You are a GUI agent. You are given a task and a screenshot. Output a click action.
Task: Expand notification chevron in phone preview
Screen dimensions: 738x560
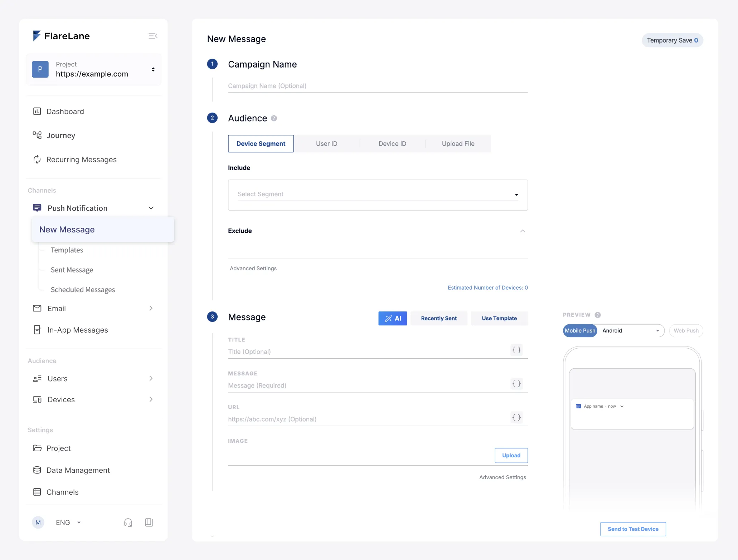click(622, 406)
